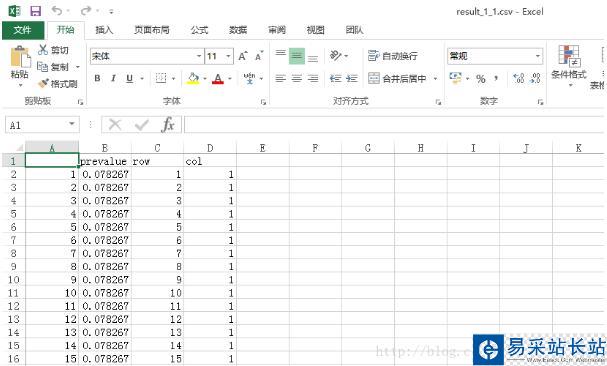This screenshot has width=607, height=366.
Task: Open the 字体 group dialog launcher
Action: click(263, 102)
